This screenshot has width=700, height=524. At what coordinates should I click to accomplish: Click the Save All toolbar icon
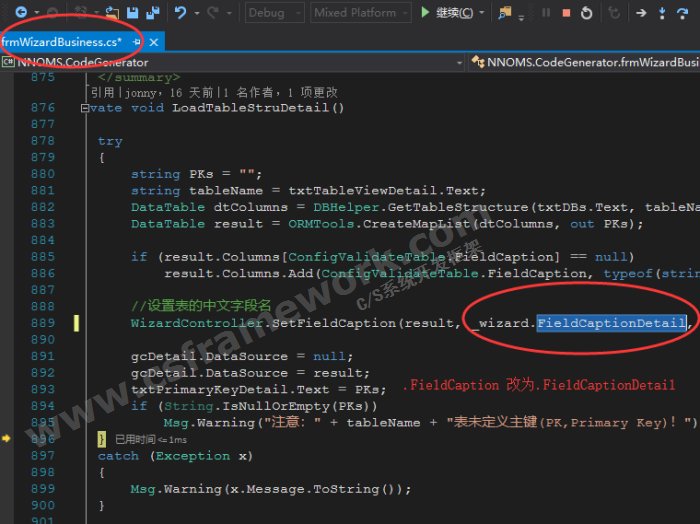point(152,13)
